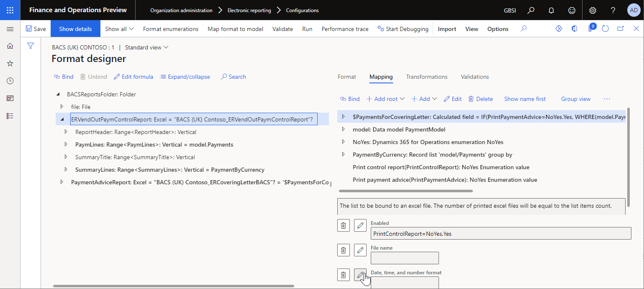Open the Show all dropdown
644x289 pixels.
coord(119,29)
